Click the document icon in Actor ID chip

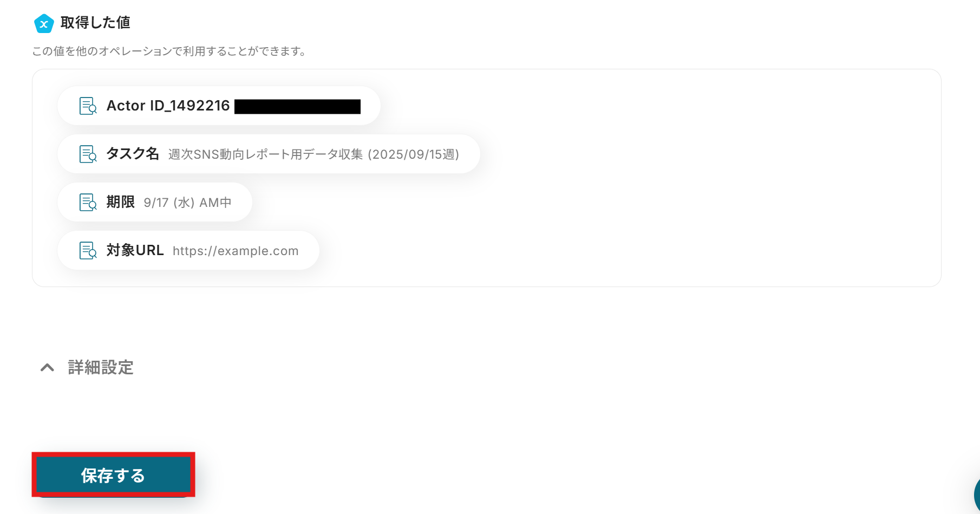click(x=88, y=106)
